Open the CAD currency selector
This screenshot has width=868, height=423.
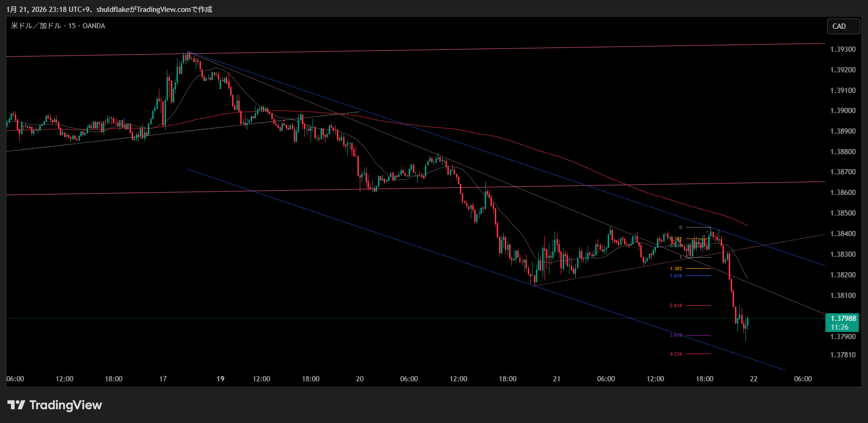843,26
